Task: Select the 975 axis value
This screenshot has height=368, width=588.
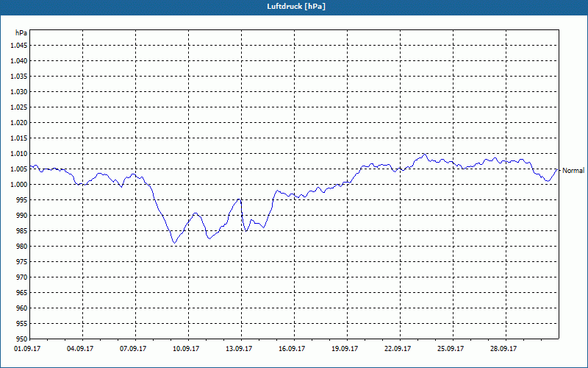Action: tap(22, 262)
